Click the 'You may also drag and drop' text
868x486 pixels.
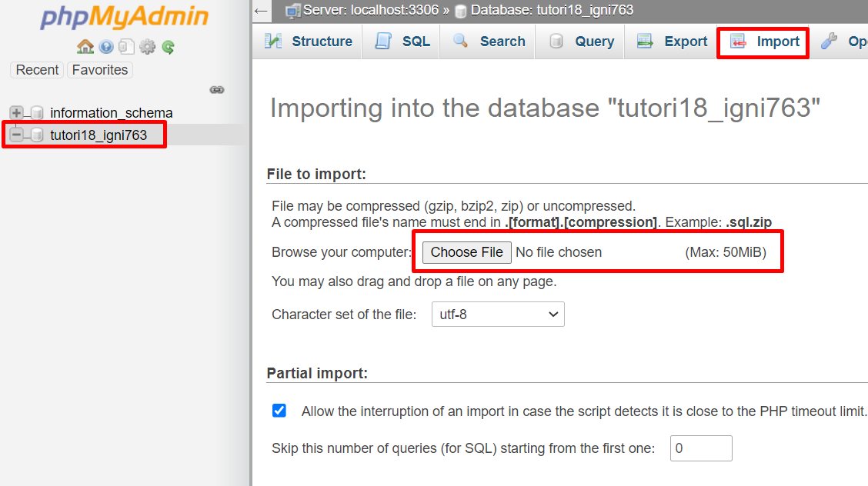[414, 281]
